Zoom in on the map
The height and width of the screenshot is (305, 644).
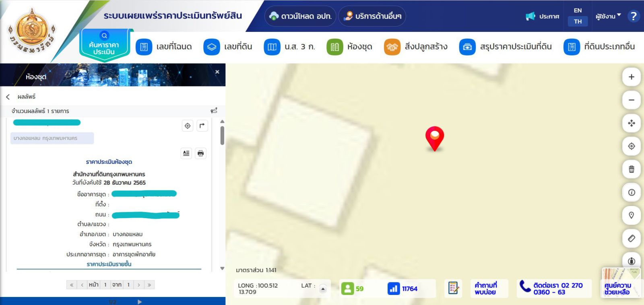[x=631, y=77]
